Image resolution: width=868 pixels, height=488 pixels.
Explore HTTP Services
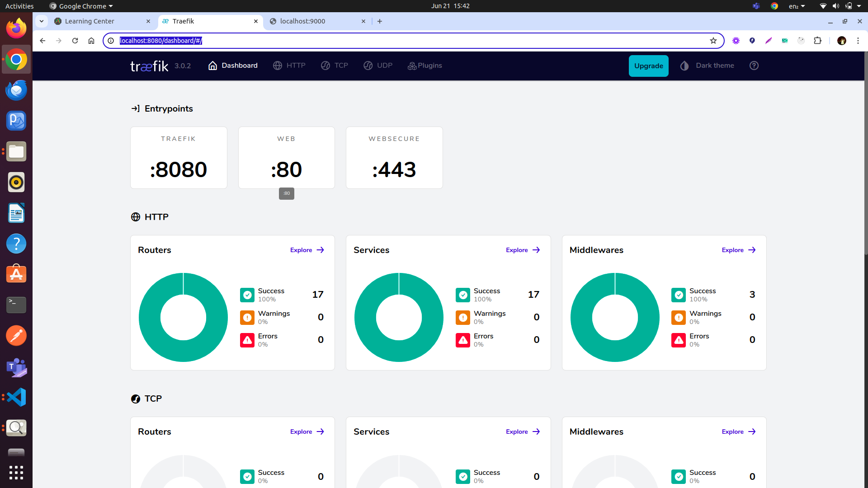pos(523,250)
